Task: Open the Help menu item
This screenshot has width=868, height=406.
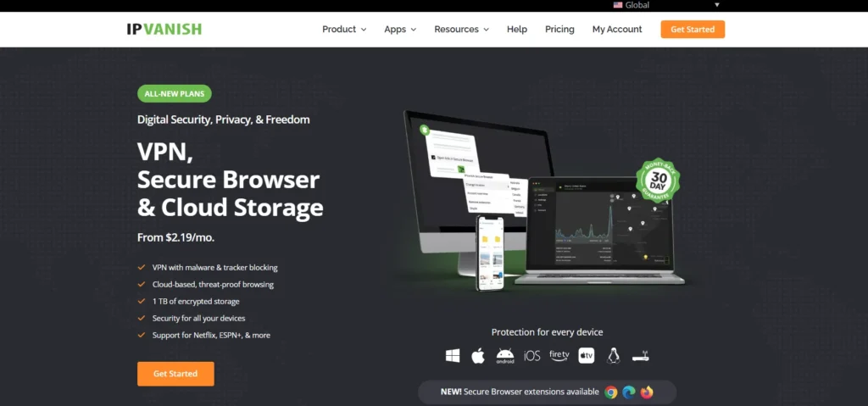Action: [x=517, y=29]
